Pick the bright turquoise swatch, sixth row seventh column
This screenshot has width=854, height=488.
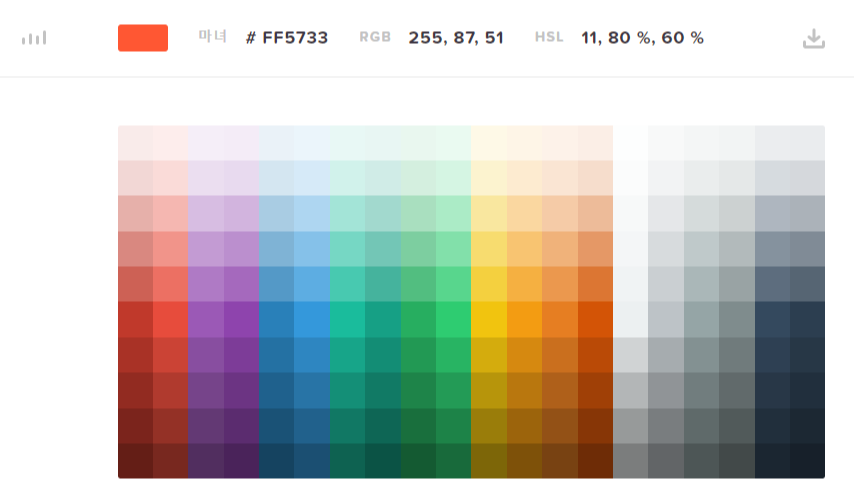point(347,320)
